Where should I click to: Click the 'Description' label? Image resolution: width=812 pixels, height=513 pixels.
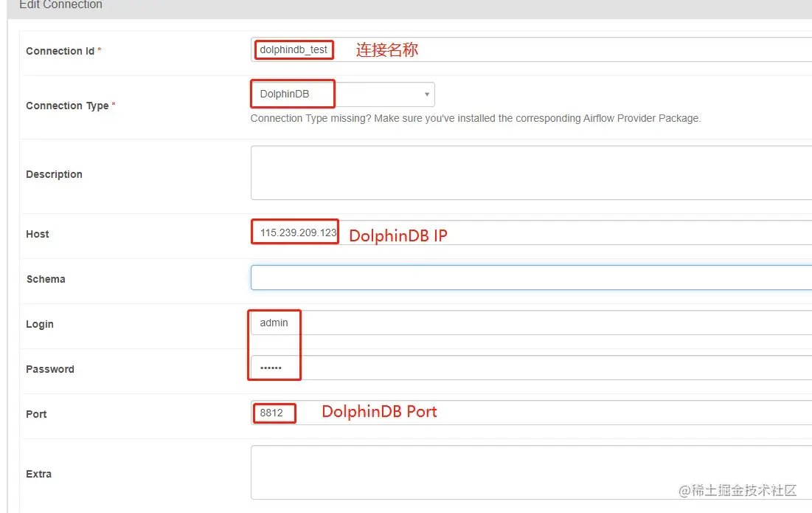[55, 175]
